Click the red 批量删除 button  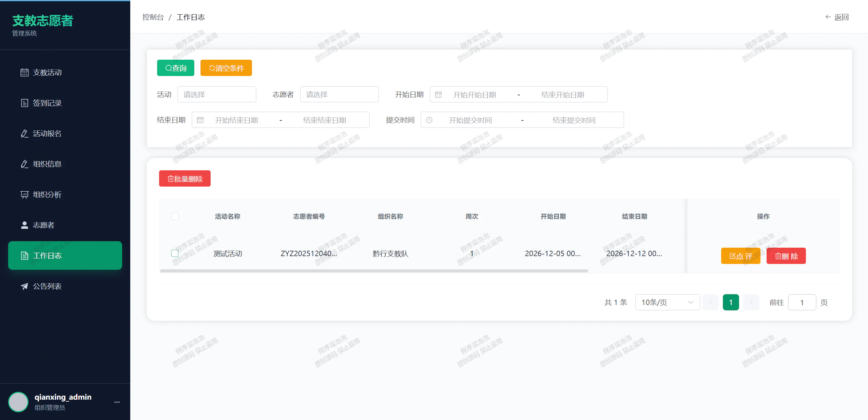pyautogui.click(x=185, y=178)
